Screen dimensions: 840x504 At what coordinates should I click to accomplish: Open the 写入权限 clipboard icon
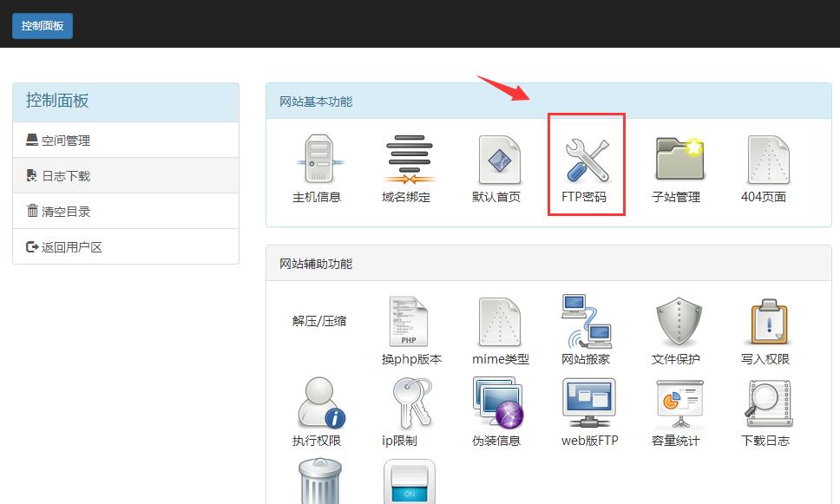[769, 321]
